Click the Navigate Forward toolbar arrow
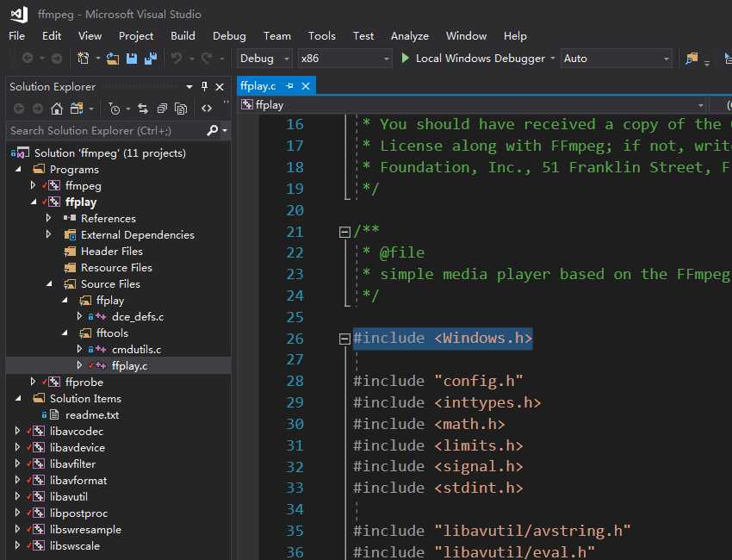The image size is (732, 560). click(x=57, y=59)
